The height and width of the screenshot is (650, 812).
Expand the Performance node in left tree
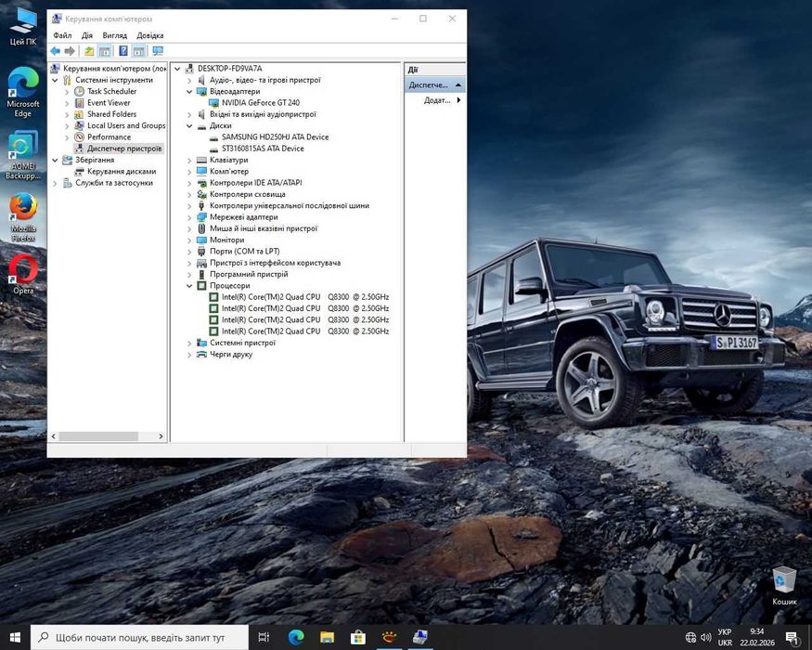67,137
